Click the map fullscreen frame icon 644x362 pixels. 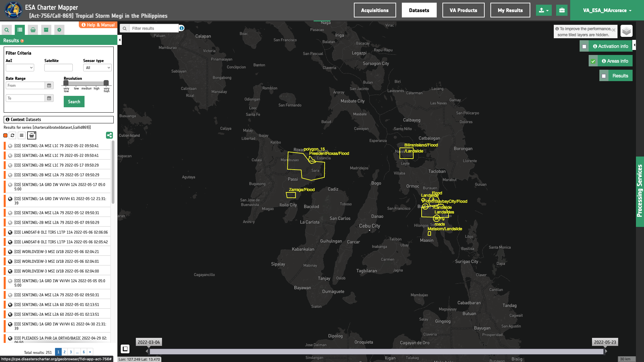tap(125, 349)
